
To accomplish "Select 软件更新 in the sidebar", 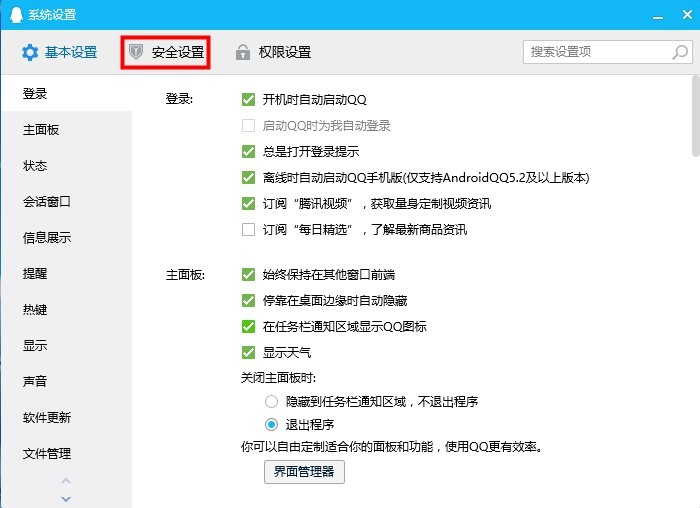I will 67,417.
